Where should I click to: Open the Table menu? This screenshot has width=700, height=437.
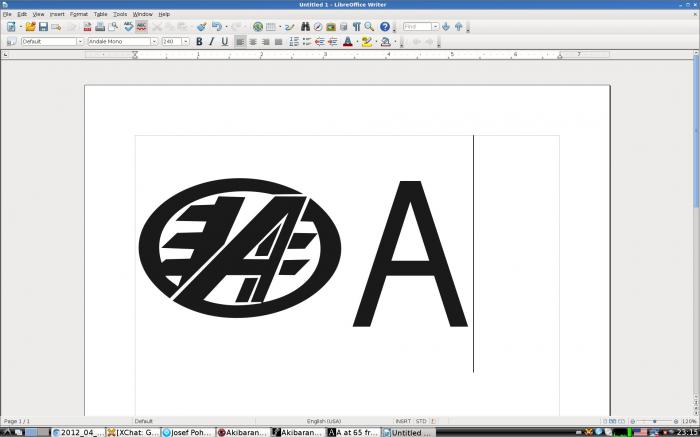(100, 14)
